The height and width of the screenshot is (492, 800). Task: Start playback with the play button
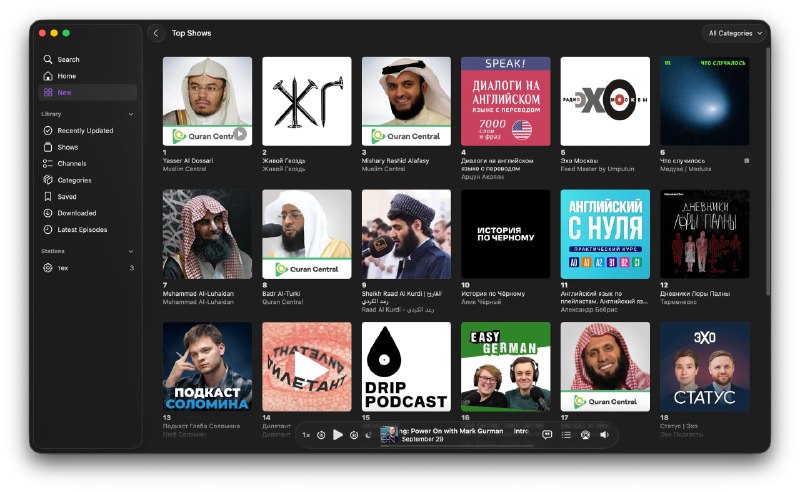[x=338, y=435]
